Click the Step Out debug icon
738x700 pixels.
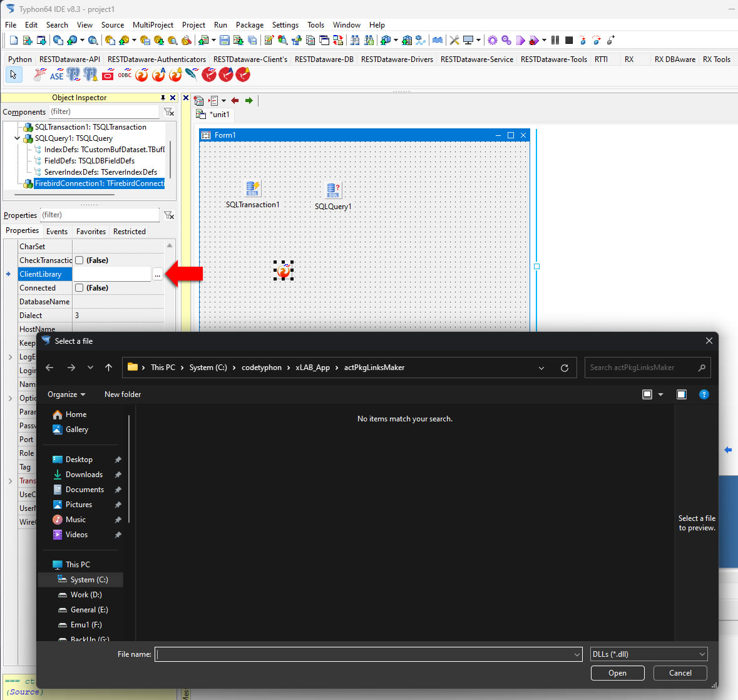[x=610, y=41]
